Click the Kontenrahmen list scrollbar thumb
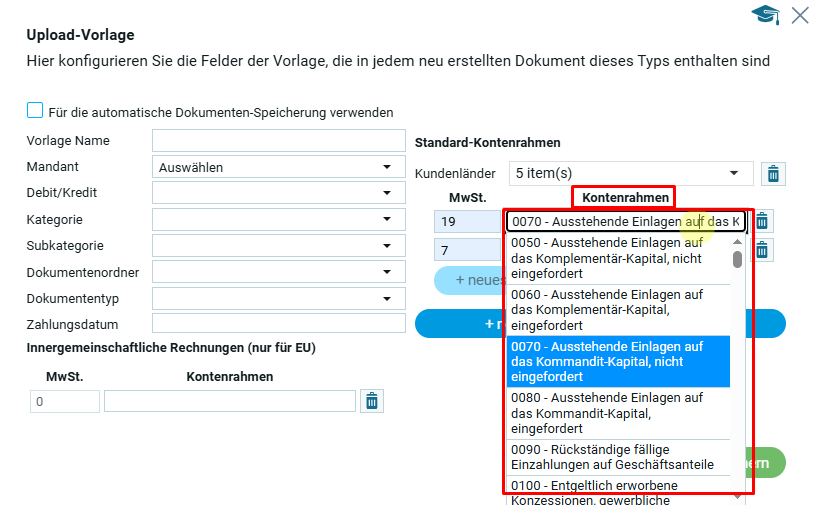The image size is (816, 505). 738,260
